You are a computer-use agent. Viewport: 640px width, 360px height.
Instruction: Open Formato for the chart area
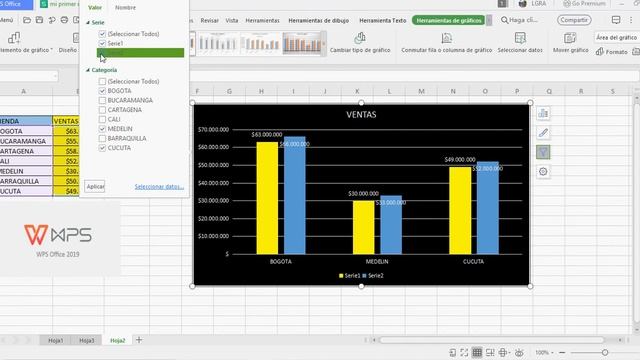pyautogui.click(x=611, y=52)
